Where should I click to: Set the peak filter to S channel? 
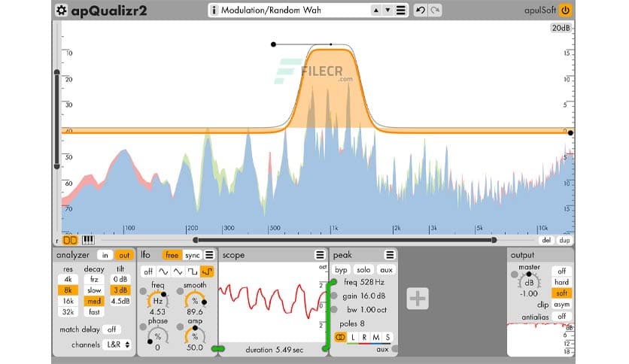[x=387, y=337]
